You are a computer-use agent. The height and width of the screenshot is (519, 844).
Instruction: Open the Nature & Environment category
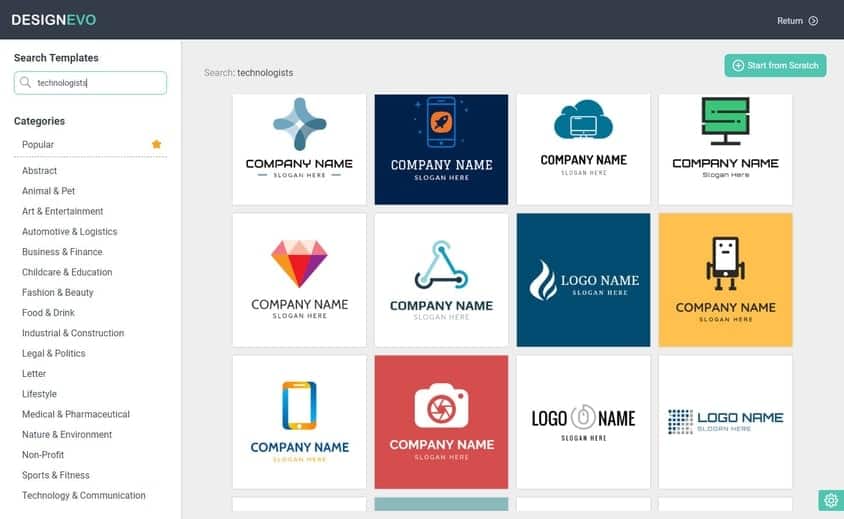[x=67, y=434]
